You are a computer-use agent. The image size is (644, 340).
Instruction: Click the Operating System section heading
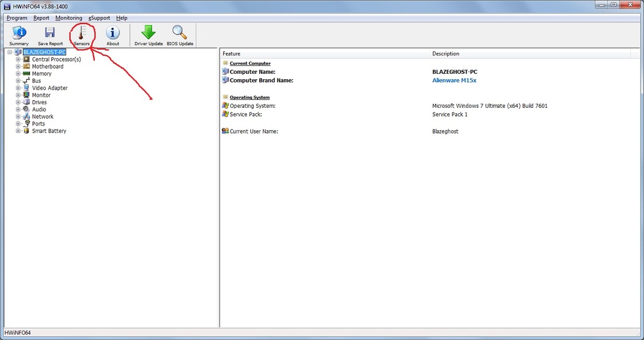point(250,97)
